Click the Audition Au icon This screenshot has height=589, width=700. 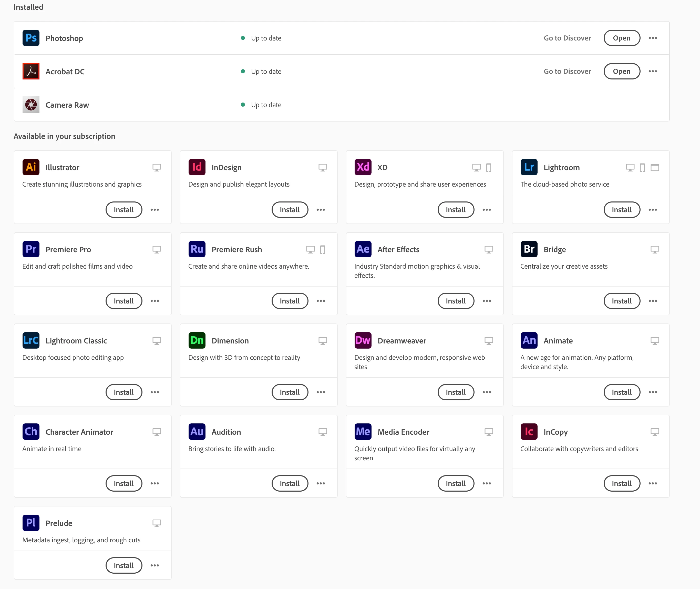coord(197,431)
